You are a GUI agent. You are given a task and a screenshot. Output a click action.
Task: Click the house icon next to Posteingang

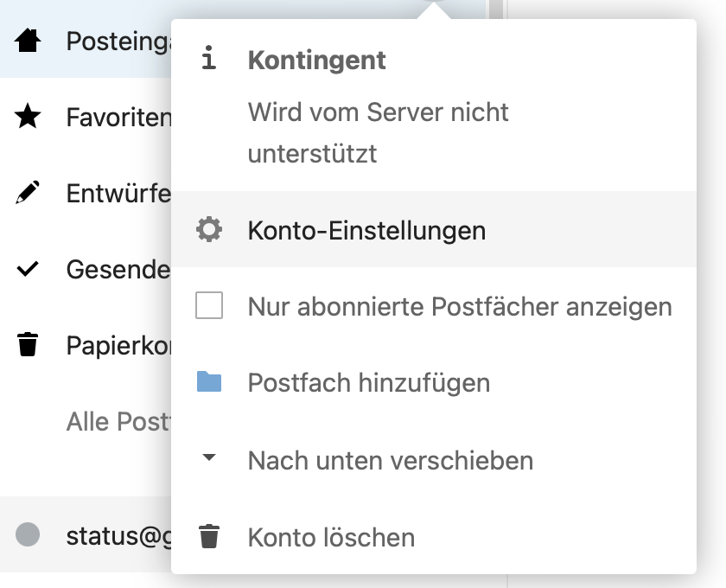coord(28,41)
